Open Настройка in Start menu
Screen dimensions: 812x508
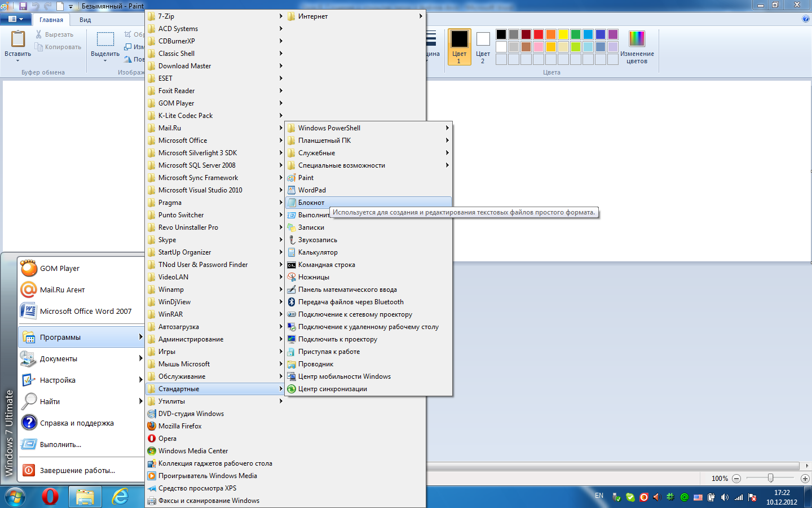pyautogui.click(x=82, y=380)
